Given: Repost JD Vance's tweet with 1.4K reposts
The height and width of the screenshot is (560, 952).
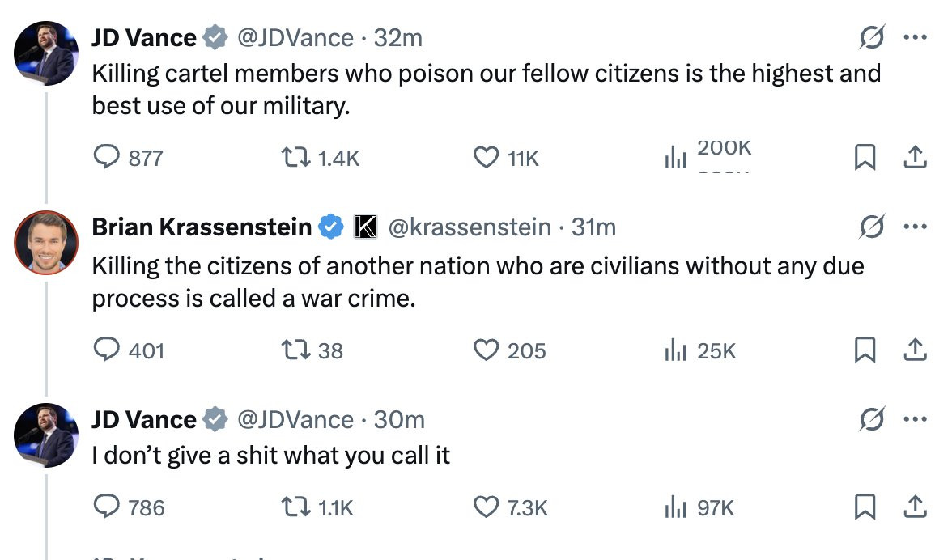Looking at the screenshot, I should click(x=321, y=158).
